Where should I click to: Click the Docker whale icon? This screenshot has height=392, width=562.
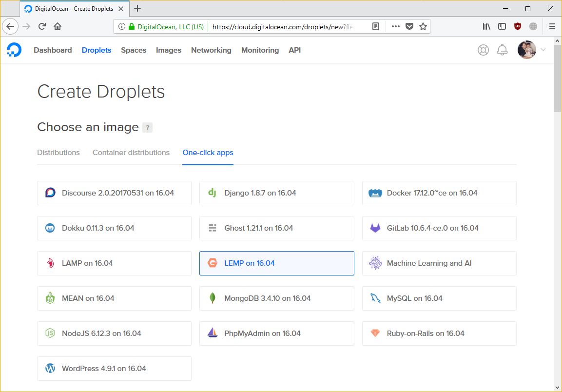click(375, 193)
